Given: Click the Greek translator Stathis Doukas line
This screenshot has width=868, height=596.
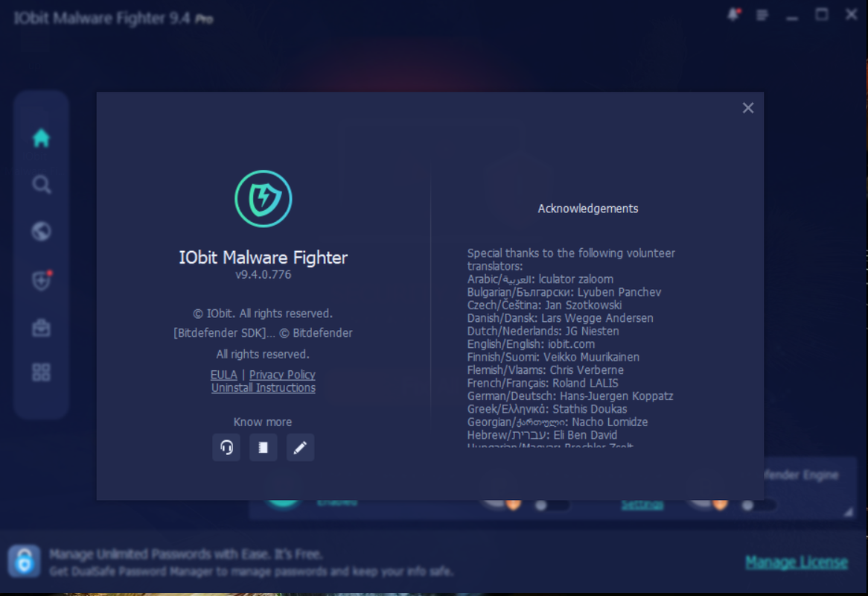Looking at the screenshot, I should click(x=547, y=409).
